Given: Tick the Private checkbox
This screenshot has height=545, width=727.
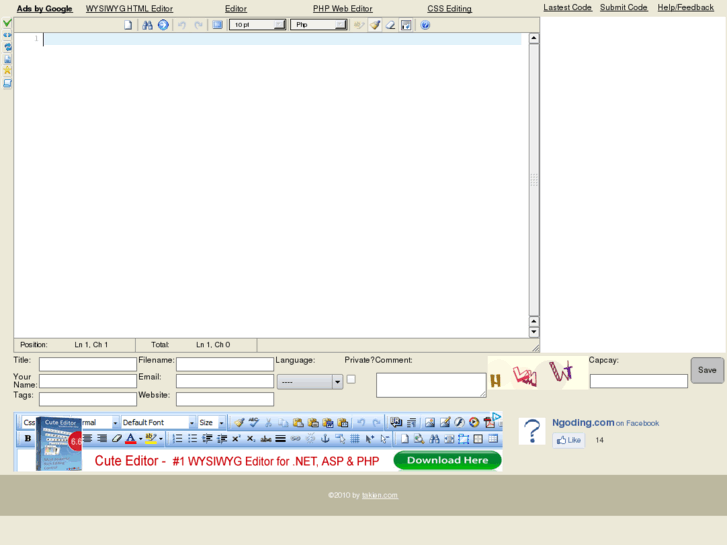Looking at the screenshot, I should [351, 379].
